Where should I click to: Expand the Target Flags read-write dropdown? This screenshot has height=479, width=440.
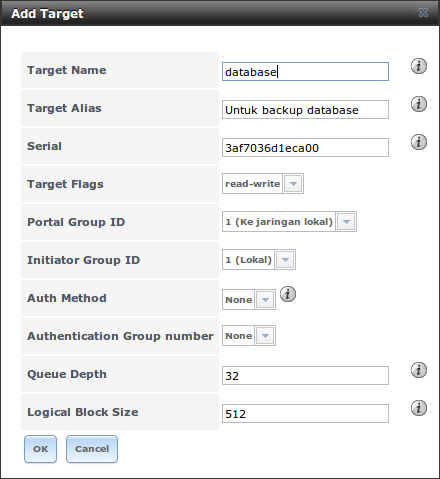[x=293, y=184]
